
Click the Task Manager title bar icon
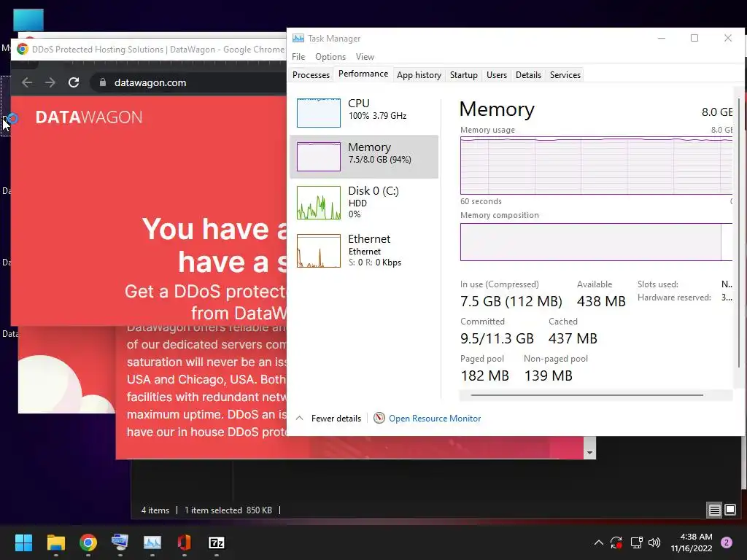[298, 38]
